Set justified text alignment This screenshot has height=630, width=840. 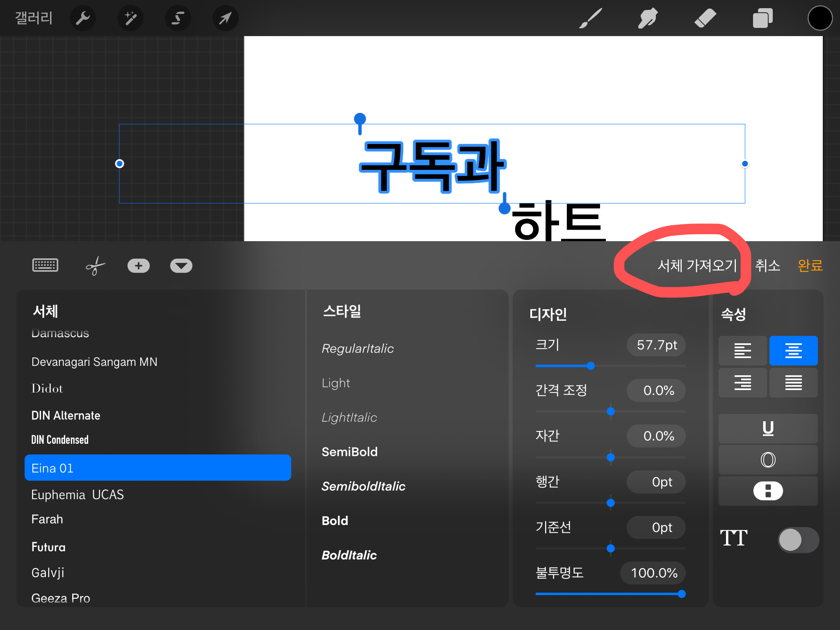(x=794, y=383)
